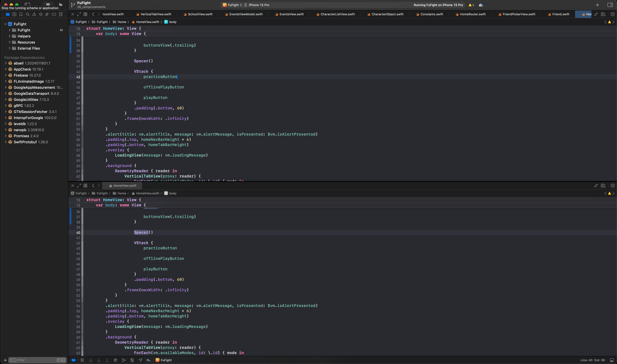Jump to next issue in top editor
The height and width of the screenshot is (364, 617).
click(x=614, y=22)
